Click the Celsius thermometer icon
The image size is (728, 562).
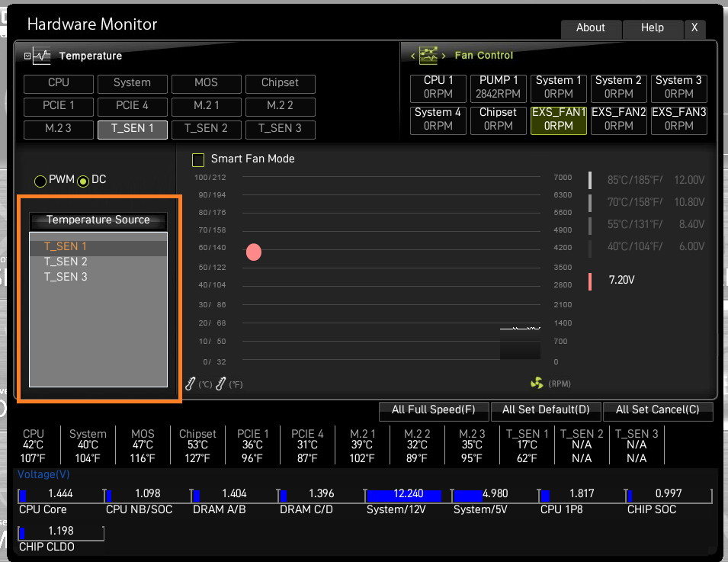click(191, 384)
